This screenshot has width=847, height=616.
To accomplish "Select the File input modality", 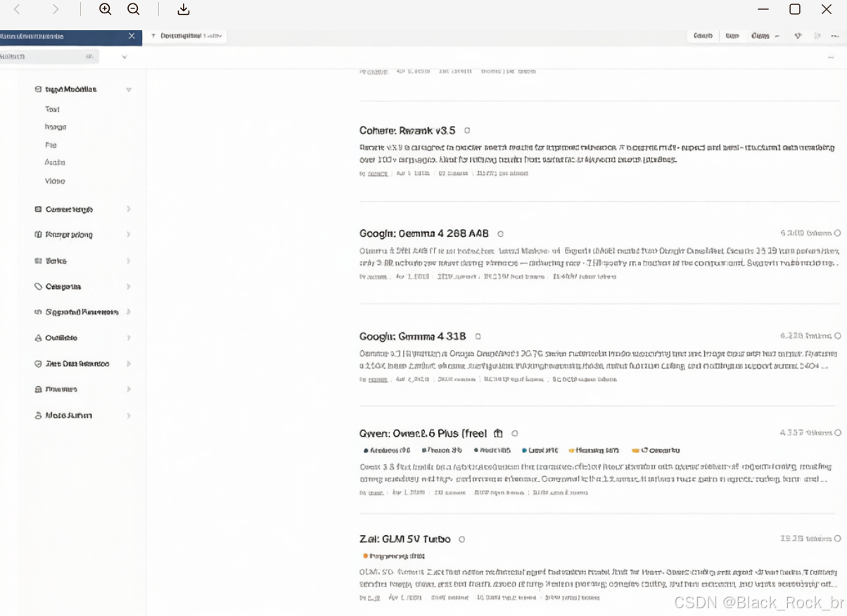I will tap(51, 145).
